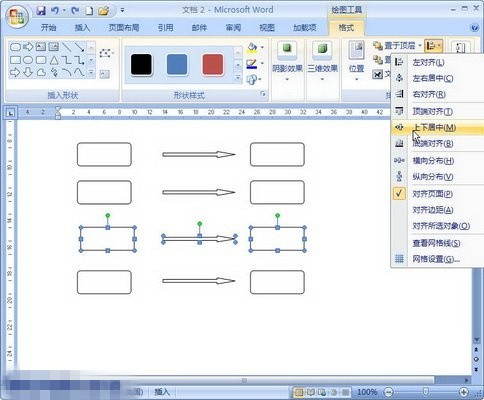
Task: Toggle View Gridlines (查看网格线) option
Action: click(x=436, y=243)
